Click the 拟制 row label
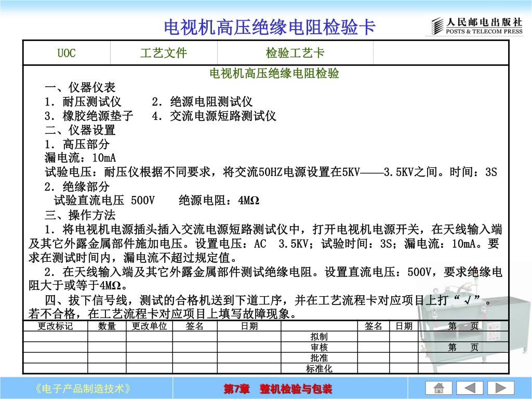 click(x=319, y=337)
